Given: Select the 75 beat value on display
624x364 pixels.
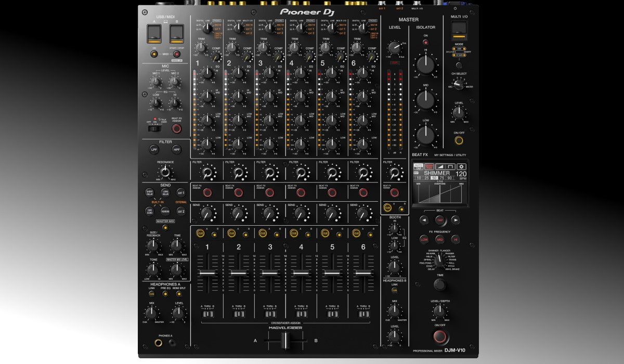Looking at the screenshot, I should [x=442, y=178].
